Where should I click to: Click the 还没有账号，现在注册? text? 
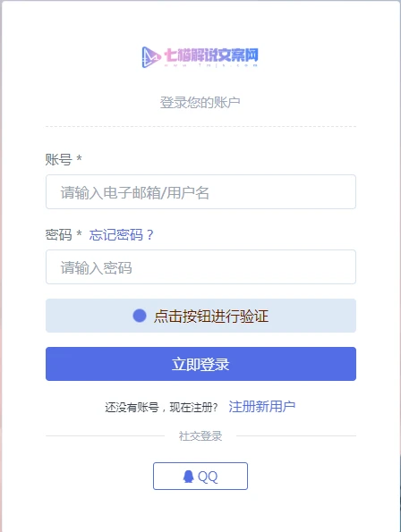pos(161,407)
